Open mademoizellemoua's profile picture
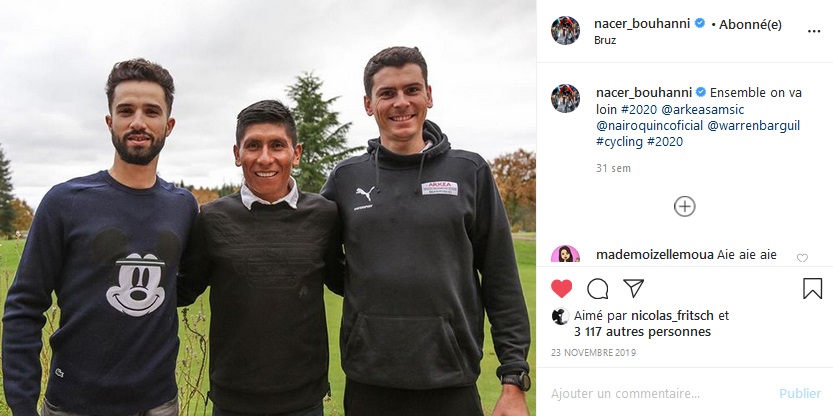Viewport: 833px width, 416px height. tap(565, 254)
